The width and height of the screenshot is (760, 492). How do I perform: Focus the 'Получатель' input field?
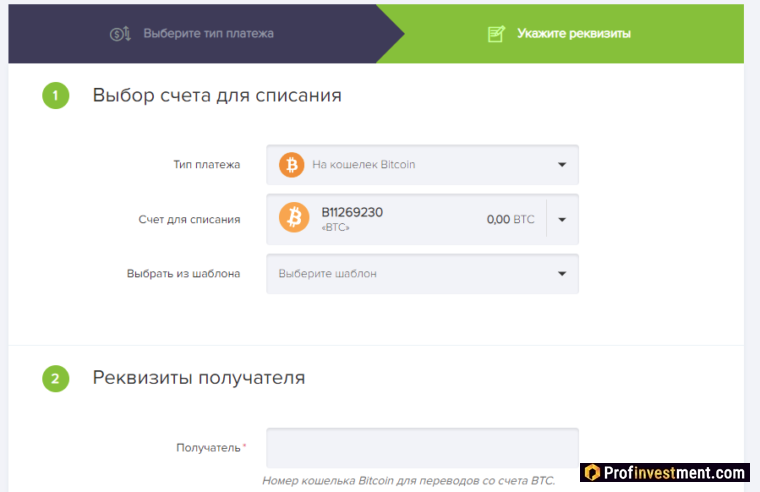(x=422, y=447)
